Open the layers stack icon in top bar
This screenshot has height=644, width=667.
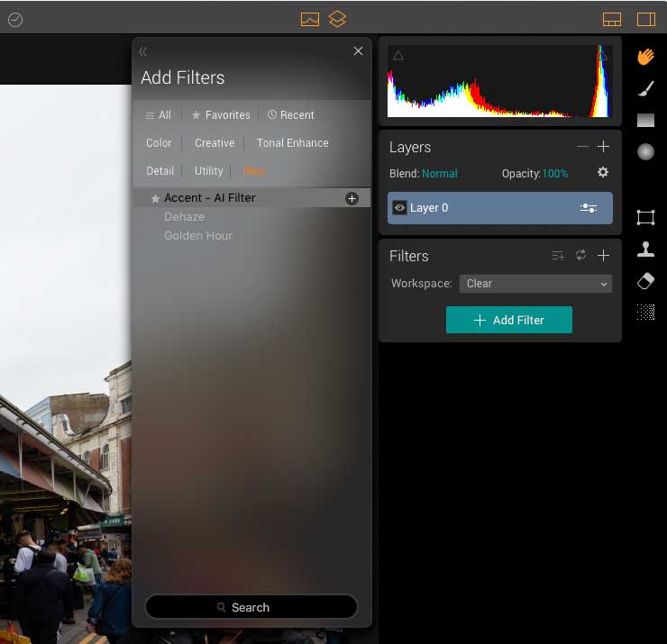(x=337, y=19)
